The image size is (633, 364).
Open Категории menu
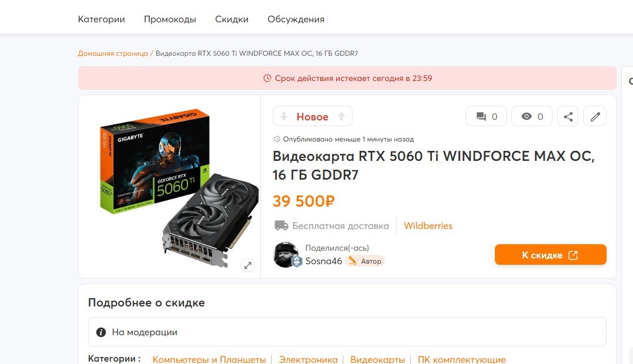pyautogui.click(x=101, y=19)
